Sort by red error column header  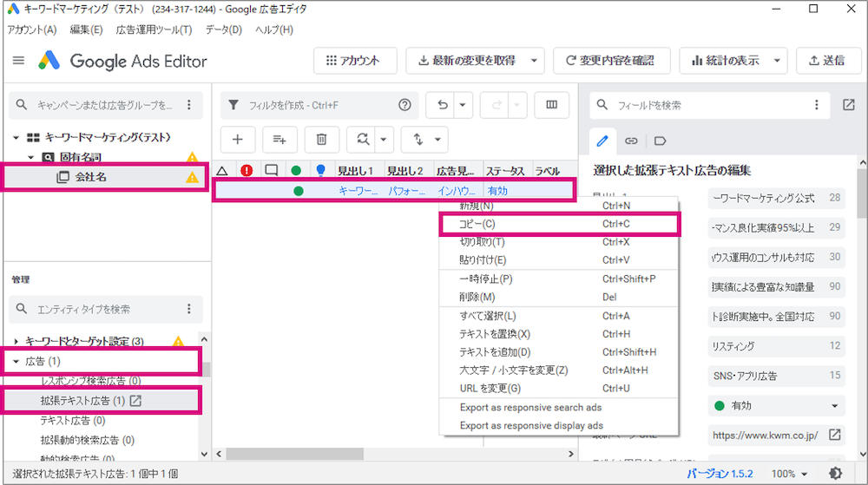click(x=247, y=171)
